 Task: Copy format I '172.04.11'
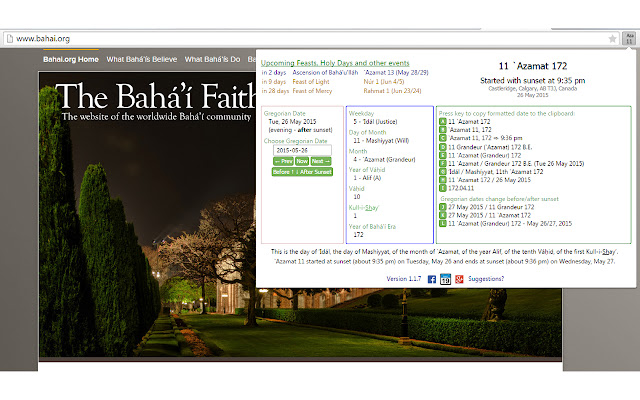coord(442,188)
